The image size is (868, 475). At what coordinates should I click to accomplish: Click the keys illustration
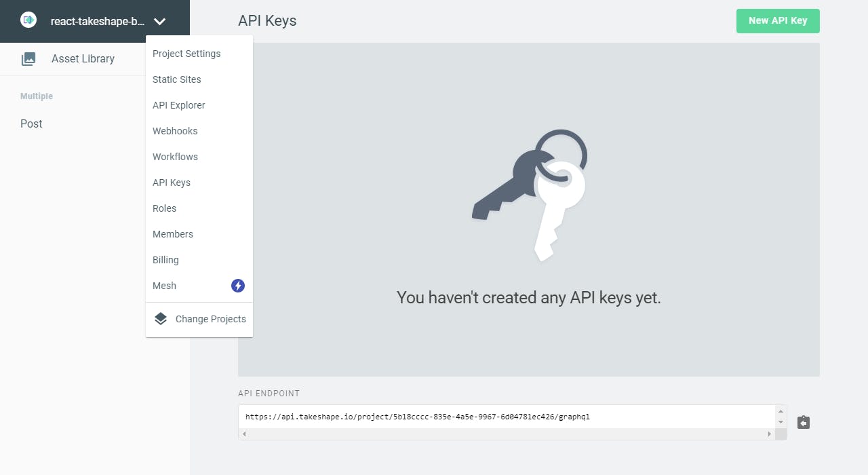point(530,195)
